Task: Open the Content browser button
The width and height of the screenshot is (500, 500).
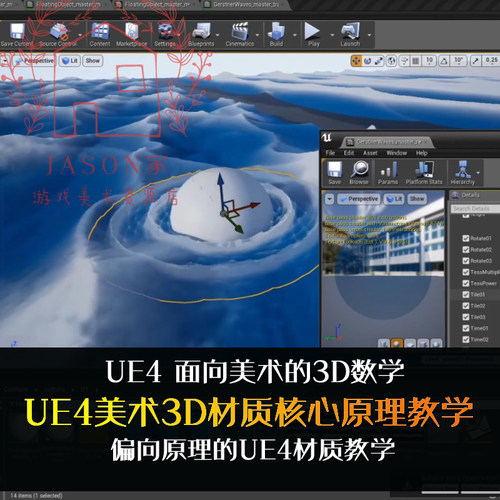Action: pyautogui.click(x=100, y=34)
